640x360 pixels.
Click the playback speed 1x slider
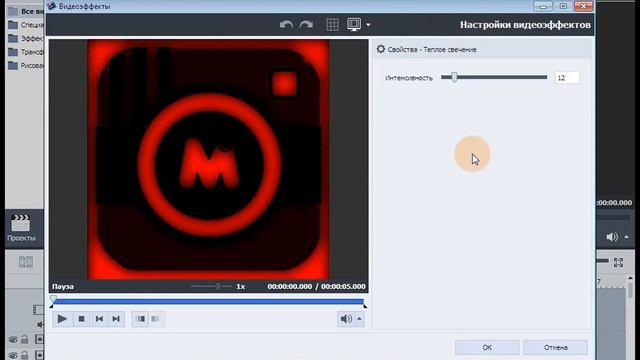coord(211,287)
